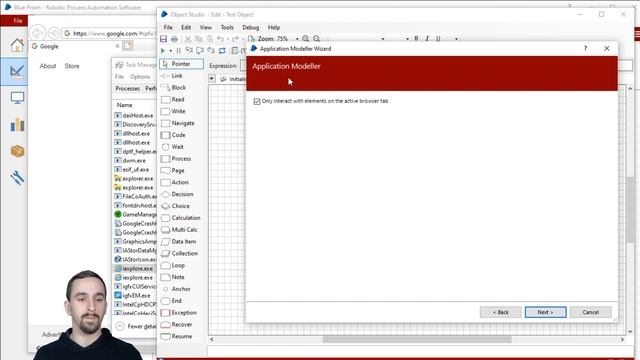Open the run speed dropdown arrow
The height and width of the screenshot is (360, 640).
[x=171, y=51]
